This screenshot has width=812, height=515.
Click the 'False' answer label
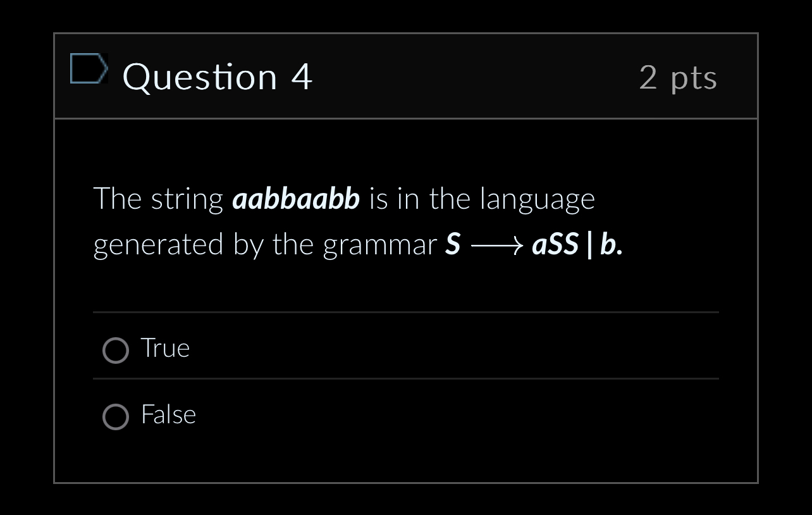(x=168, y=415)
